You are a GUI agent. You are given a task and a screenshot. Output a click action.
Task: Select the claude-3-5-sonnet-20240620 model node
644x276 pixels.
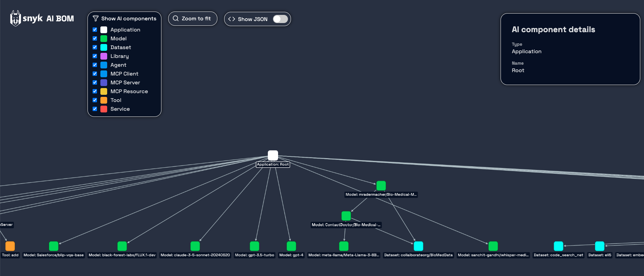click(195, 246)
